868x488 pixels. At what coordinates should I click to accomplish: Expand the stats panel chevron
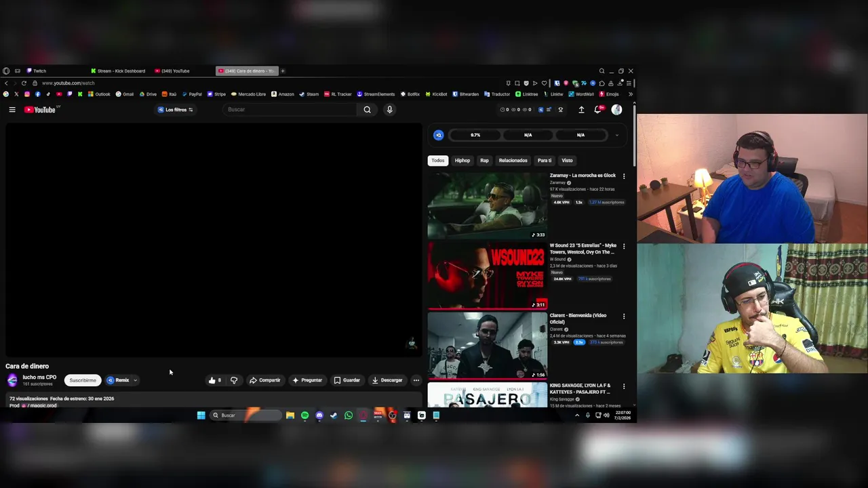[616, 135]
